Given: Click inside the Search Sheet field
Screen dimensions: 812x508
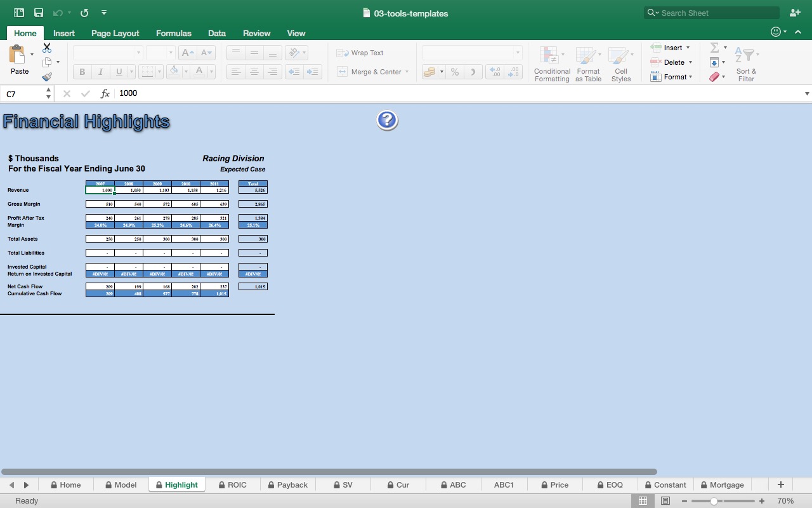Looking at the screenshot, I should tap(710, 12).
